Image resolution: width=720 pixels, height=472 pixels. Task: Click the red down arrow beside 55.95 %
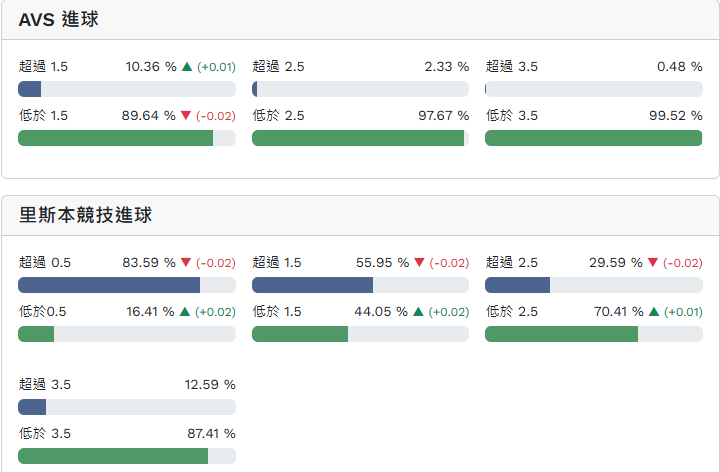(x=419, y=263)
